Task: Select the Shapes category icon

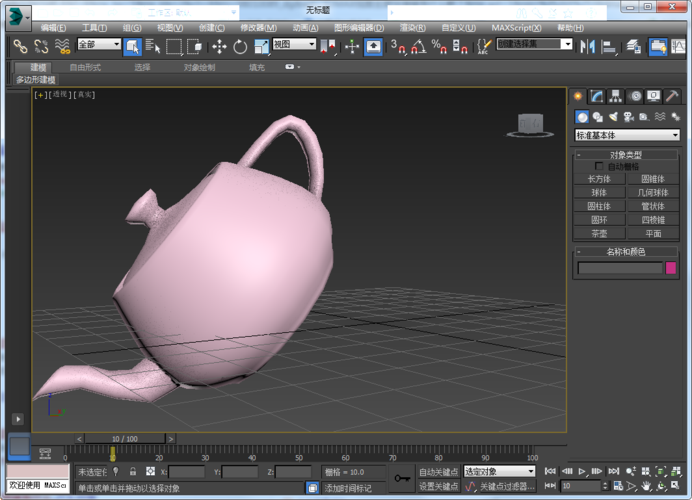Action: pos(598,117)
